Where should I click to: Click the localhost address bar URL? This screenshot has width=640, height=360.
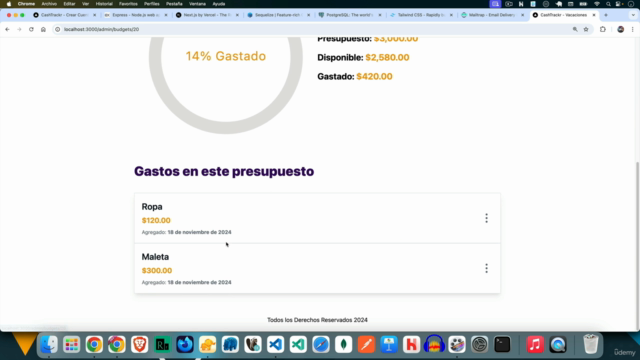coord(101,29)
